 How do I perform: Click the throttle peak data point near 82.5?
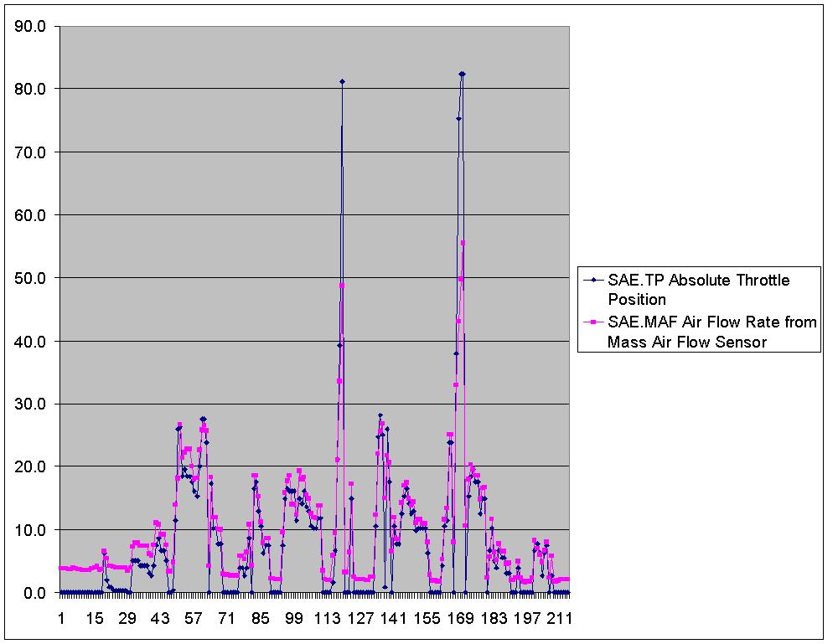[463, 74]
